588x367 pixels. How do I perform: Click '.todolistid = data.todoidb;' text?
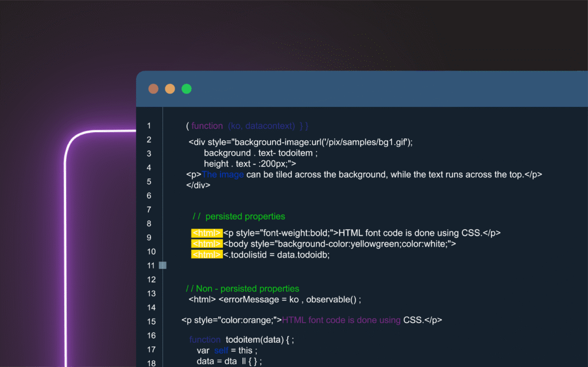(279, 255)
